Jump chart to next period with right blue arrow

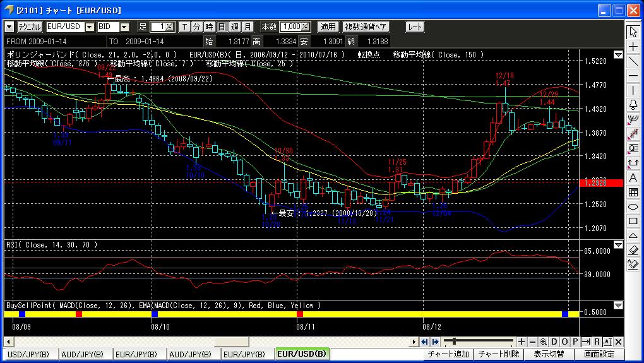pos(435,342)
